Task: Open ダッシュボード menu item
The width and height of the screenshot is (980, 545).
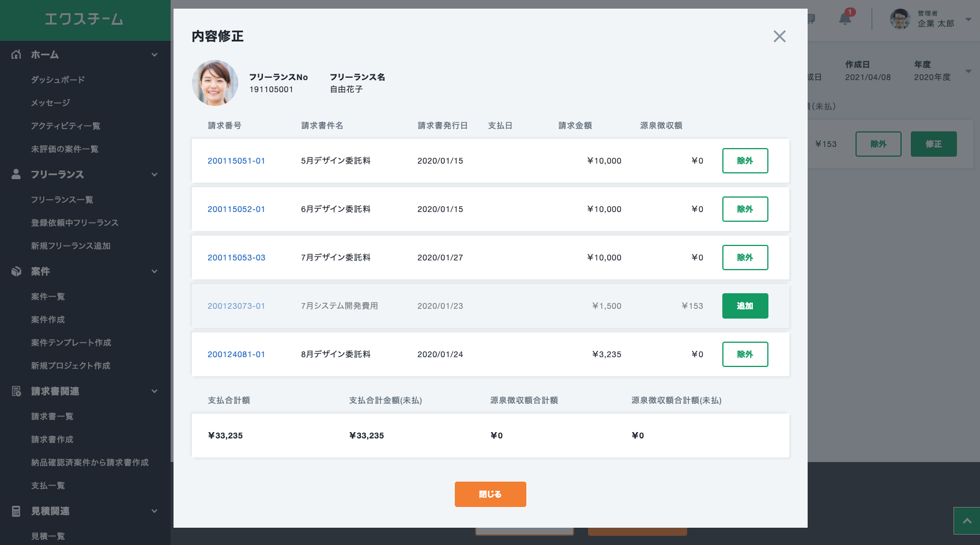Action: tap(58, 80)
